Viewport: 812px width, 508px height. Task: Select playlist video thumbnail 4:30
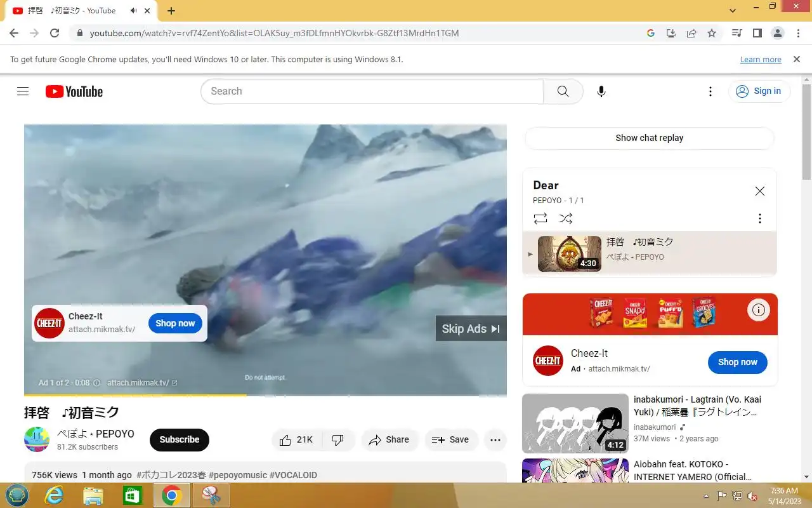point(570,254)
